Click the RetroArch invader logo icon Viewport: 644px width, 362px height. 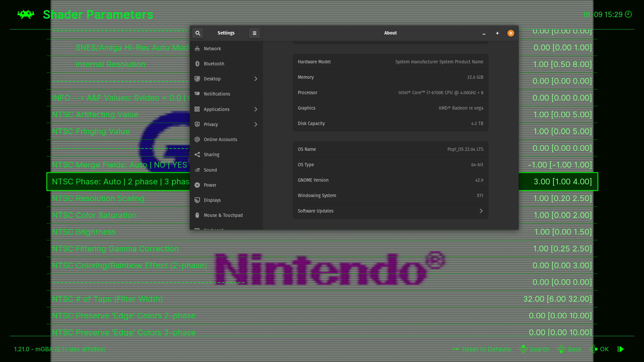click(26, 14)
